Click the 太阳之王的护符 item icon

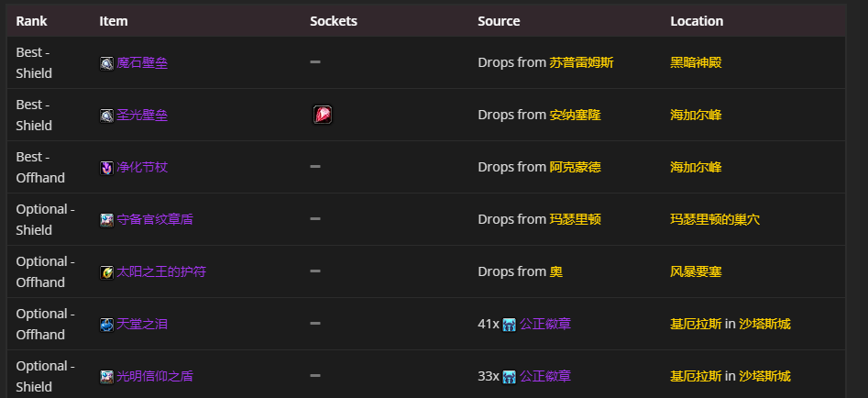[x=106, y=272]
